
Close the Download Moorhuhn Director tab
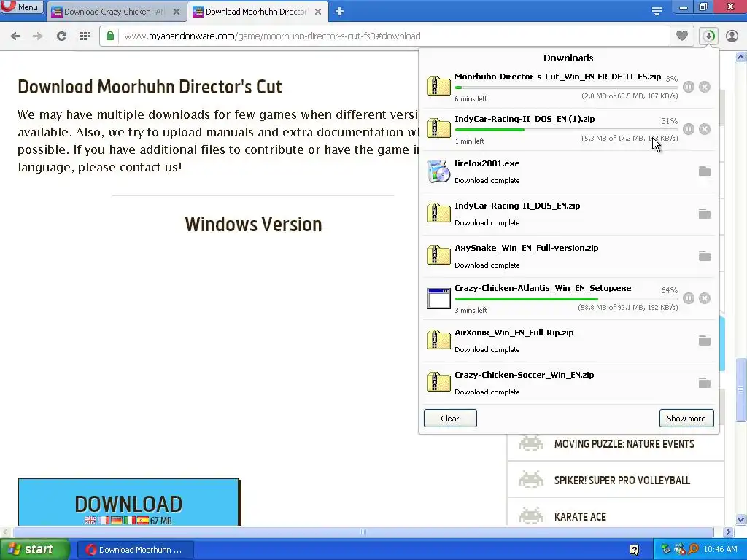(x=318, y=12)
